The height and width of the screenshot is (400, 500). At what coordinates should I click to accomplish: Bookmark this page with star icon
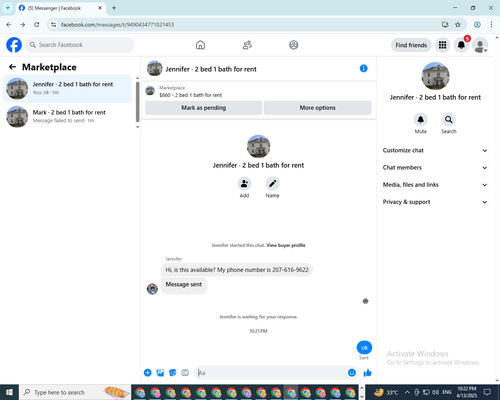[458, 24]
